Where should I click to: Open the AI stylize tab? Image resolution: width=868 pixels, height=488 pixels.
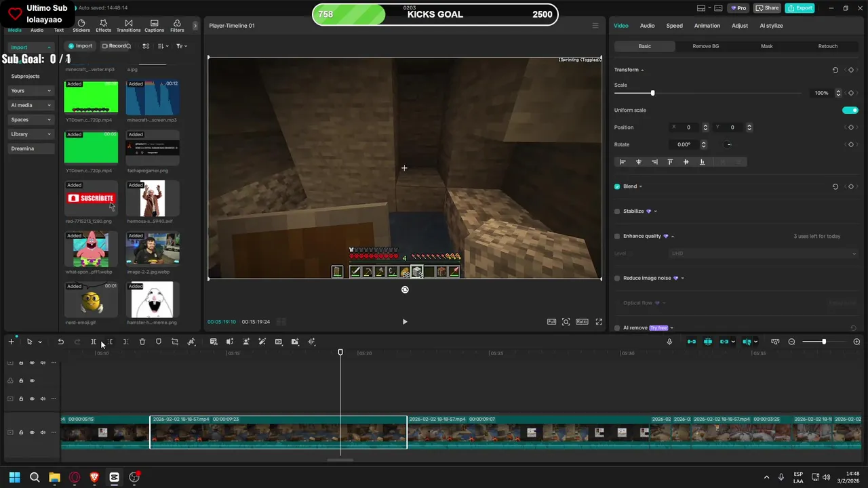[x=771, y=26]
